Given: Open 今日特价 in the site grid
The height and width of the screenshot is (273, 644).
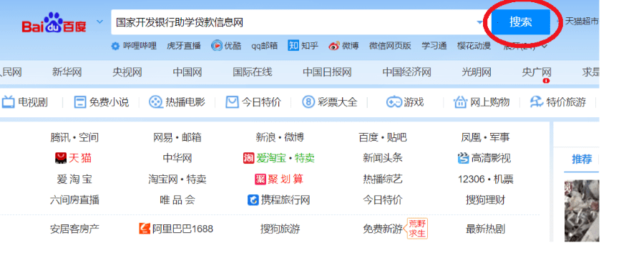Looking at the screenshot, I should tap(382, 200).
